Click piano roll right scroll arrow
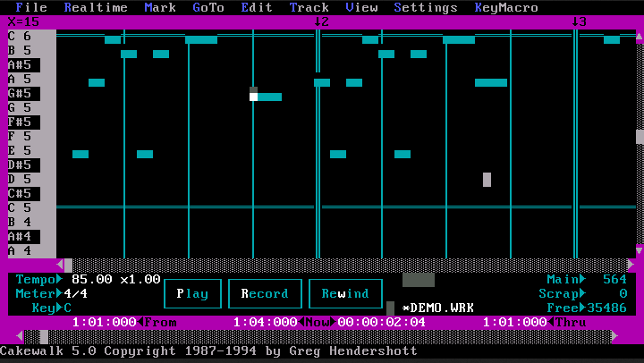This screenshot has height=363, width=644. click(x=631, y=265)
